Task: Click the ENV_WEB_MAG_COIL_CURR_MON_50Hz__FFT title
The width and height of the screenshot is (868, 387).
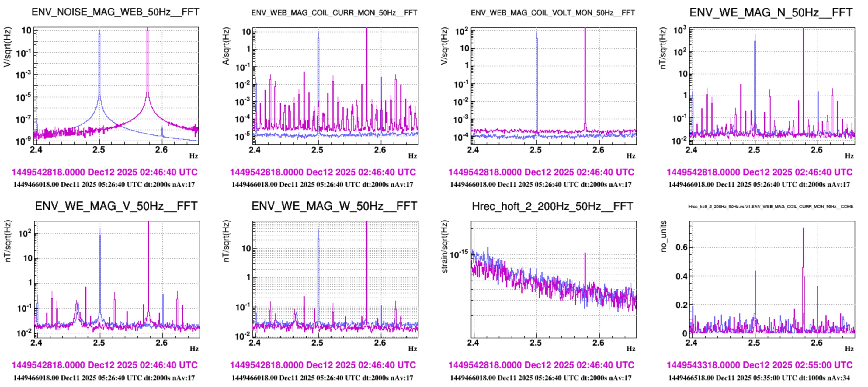Action: [334, 13]
